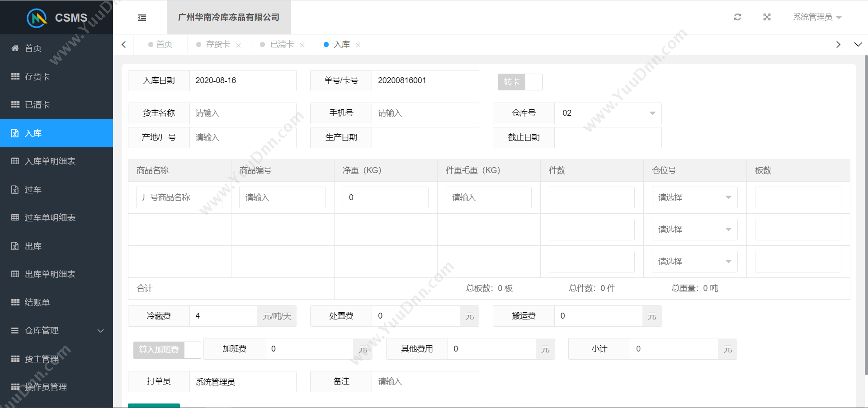The width and height of the screenshot is (868, 408).
Task: Click the home icon beside 首页
Action: coord(15,48)
